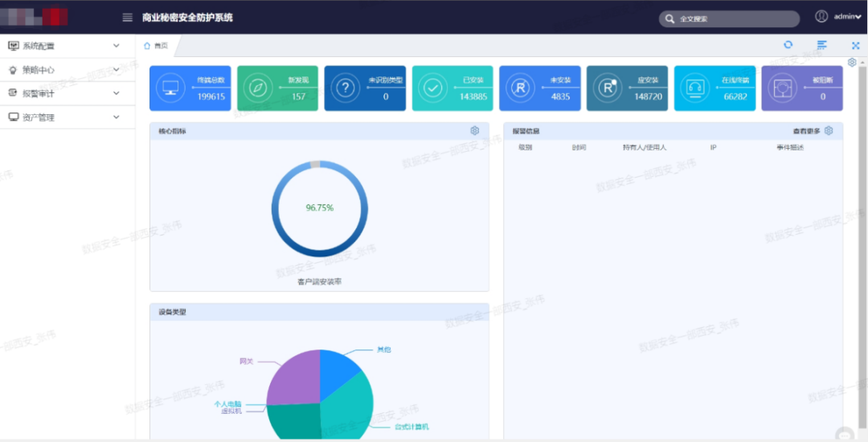The width and height of the screenshot is (868, 442).
Task: Click the chat bubble icon at bottom right
Action: [845, 434]
